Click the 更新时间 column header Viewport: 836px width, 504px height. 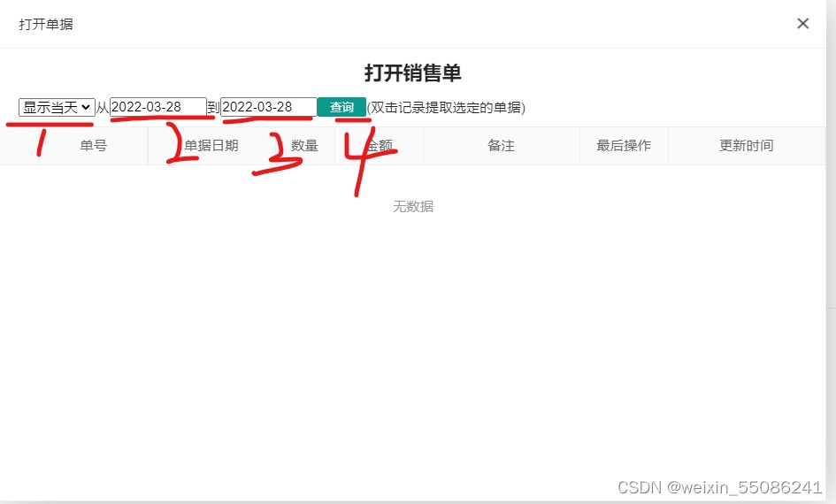(747, 145)
